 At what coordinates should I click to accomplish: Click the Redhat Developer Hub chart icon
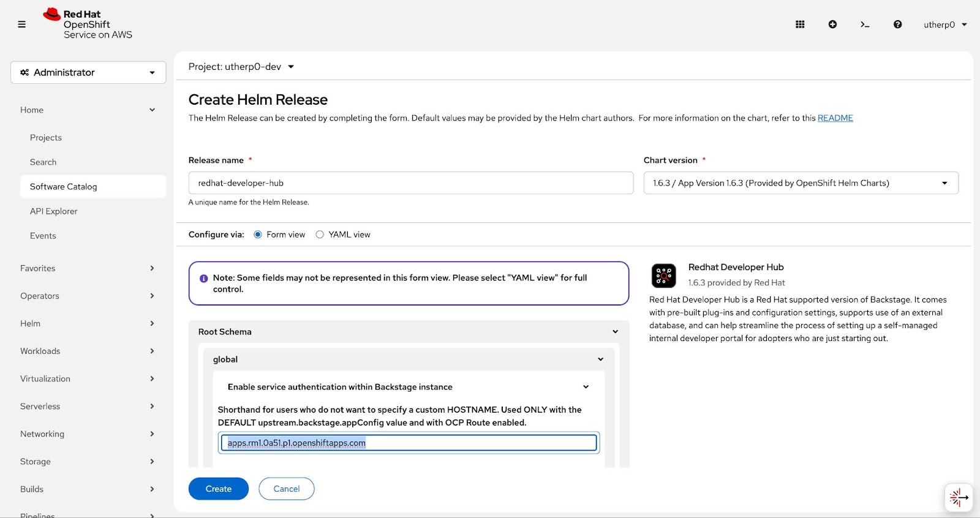pos(664,276)
